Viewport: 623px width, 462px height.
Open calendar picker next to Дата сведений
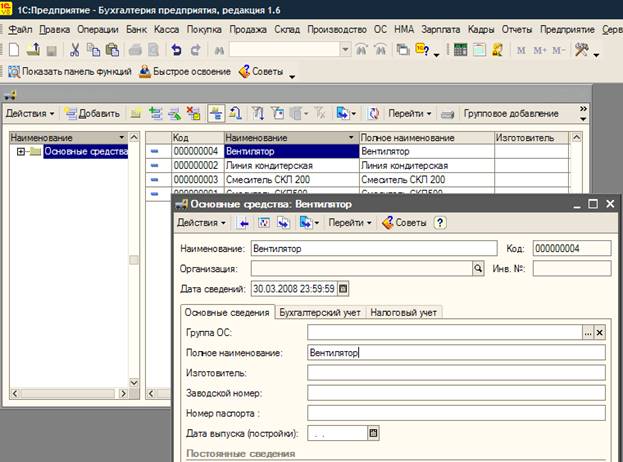[344, 289]
